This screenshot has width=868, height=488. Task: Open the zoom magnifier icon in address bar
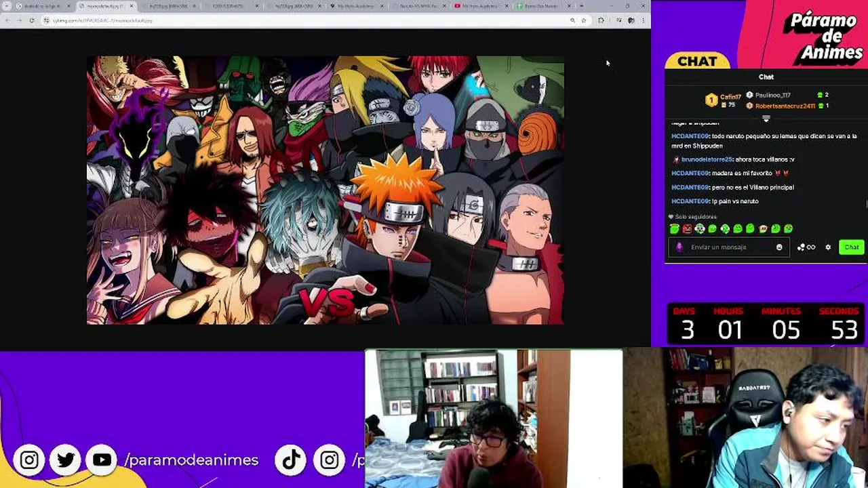[573, 20]
